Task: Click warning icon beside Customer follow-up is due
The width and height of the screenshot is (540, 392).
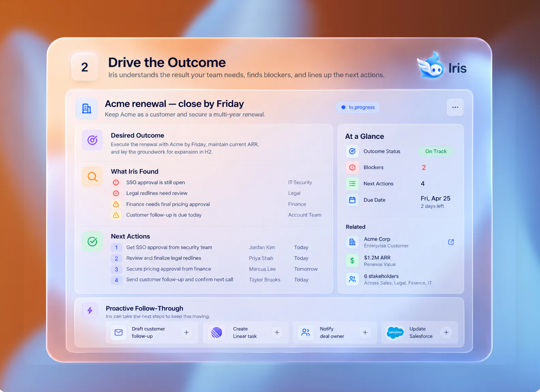Action: pyautogui.click(x=116, y=215)
